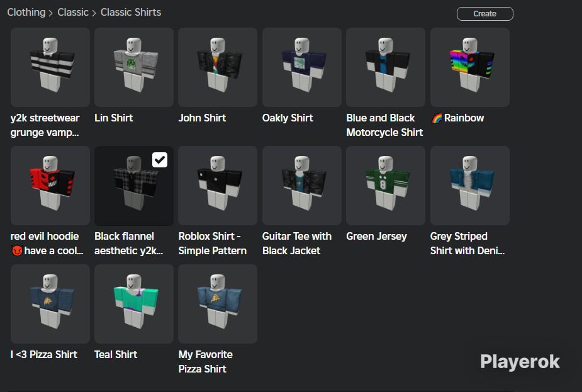Image resolution: width=582 pixels, height=392 pixels.
Task: Open the John Shirt title link
Action: pyautogui.click(x=203, y=118)
